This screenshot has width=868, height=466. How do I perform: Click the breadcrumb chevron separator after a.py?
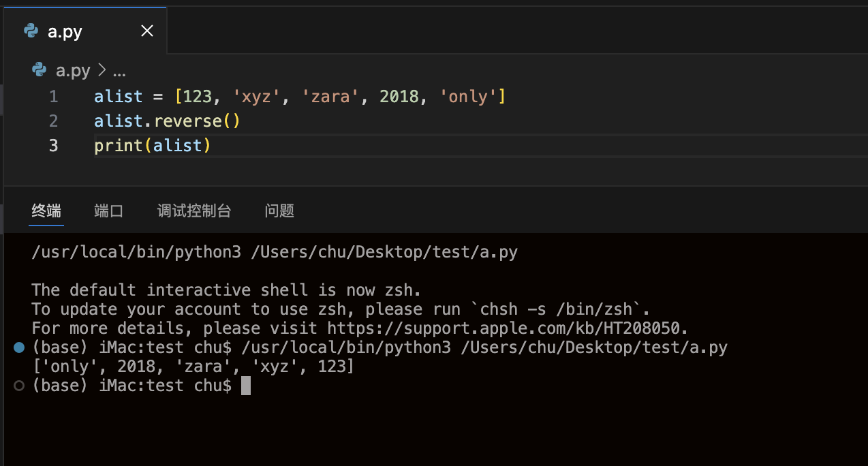tap(102, 70)
